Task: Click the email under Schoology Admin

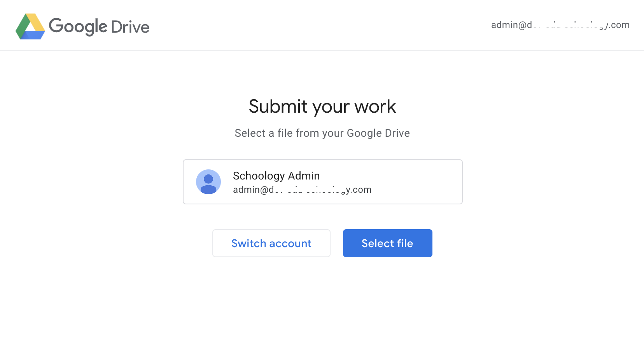Action: [x=302, y=190]
